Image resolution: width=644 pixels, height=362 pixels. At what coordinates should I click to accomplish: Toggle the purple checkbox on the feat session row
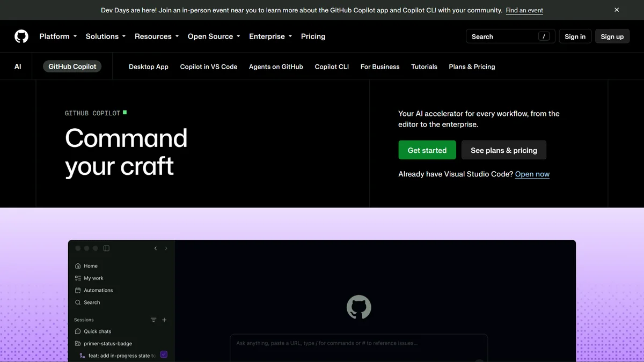[x=164, y=354]
